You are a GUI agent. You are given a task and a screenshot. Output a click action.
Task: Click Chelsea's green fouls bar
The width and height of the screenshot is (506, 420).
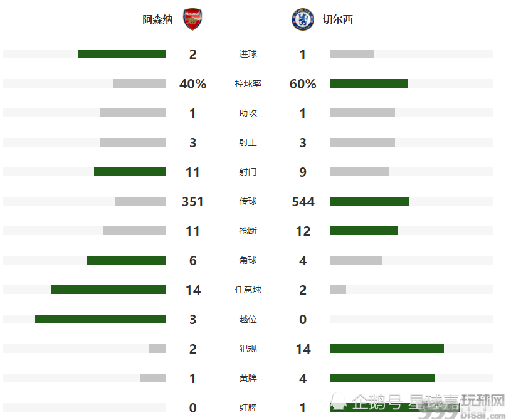tap(387, 349)
